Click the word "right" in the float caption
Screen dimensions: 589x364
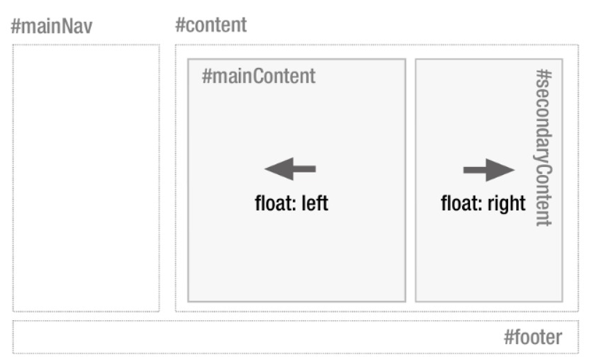(x=508, y=204)
